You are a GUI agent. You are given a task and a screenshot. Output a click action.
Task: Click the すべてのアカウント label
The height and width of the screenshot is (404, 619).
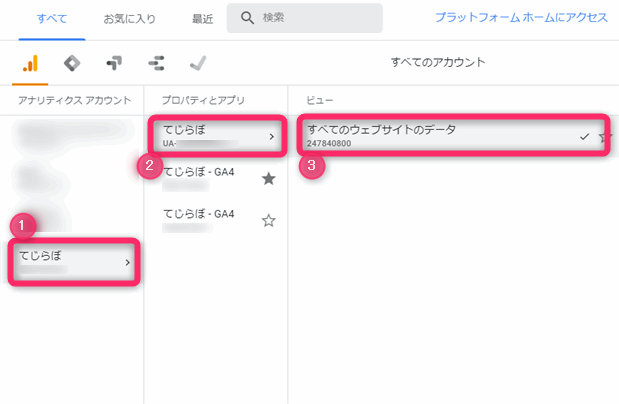tap(438, 62)
